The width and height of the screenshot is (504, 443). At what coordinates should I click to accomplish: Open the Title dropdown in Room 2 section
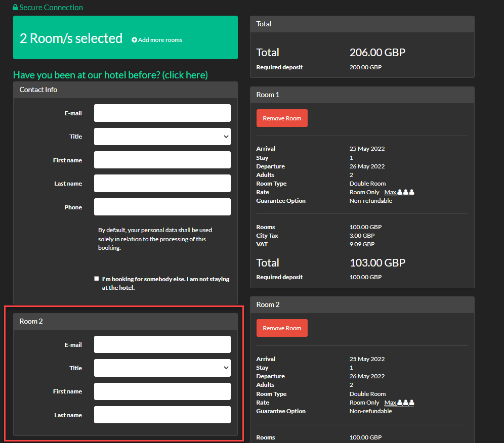[x=162, y=368]
